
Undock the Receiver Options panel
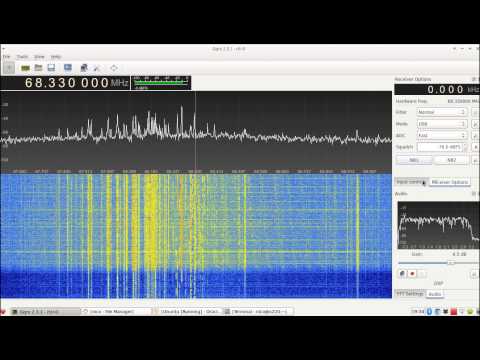tap(474, 79)
